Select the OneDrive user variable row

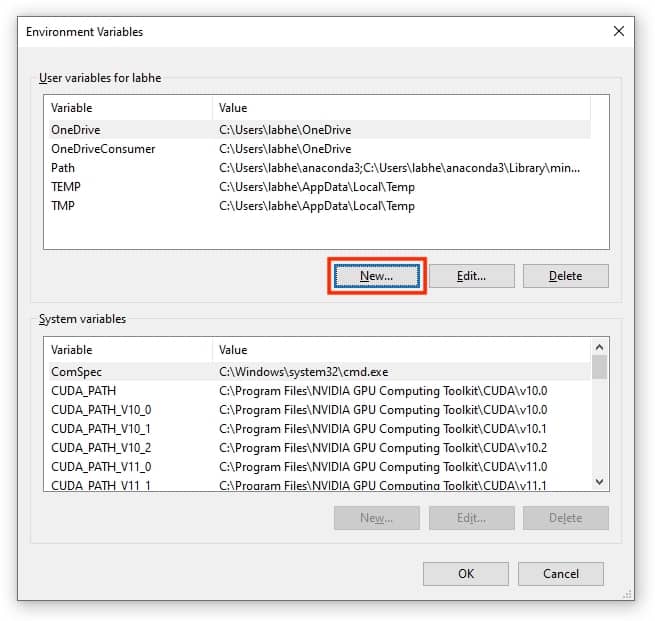pos(320,130)
